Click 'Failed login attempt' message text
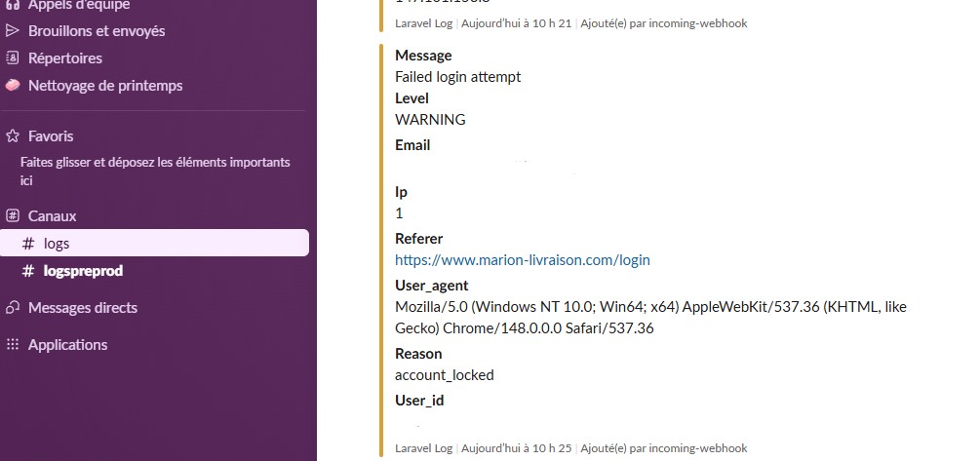The image size is (980, 461). coord(457,77)
